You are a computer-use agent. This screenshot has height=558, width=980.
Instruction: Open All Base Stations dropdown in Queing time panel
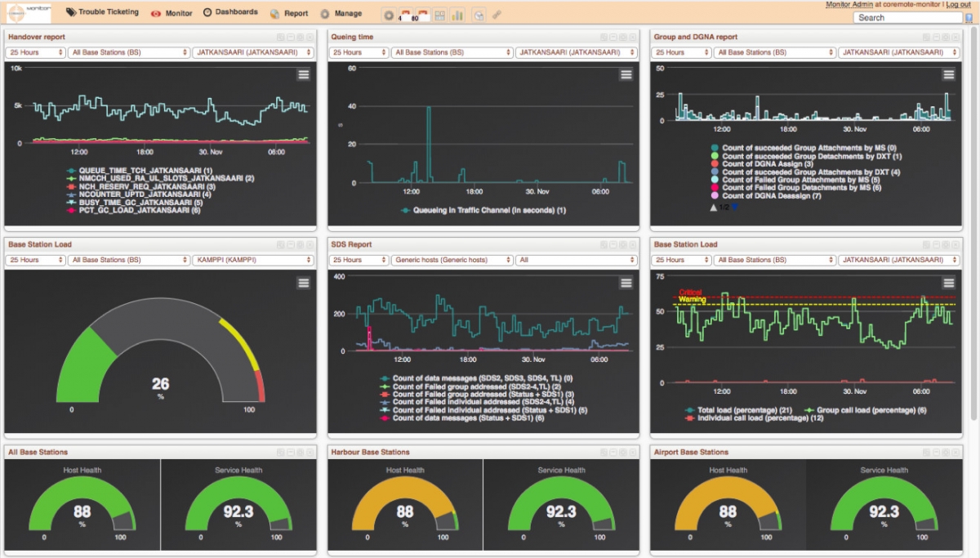[452, 52]
